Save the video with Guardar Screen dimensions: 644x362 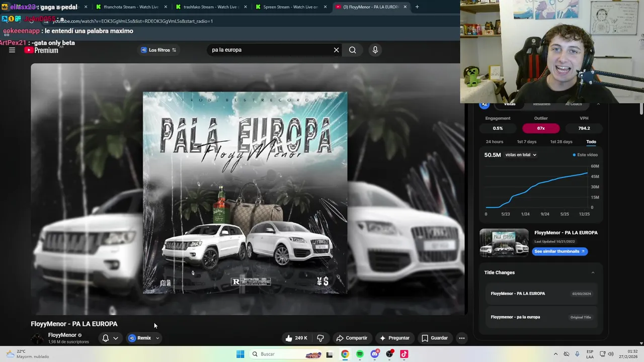(x=434, y=338)
